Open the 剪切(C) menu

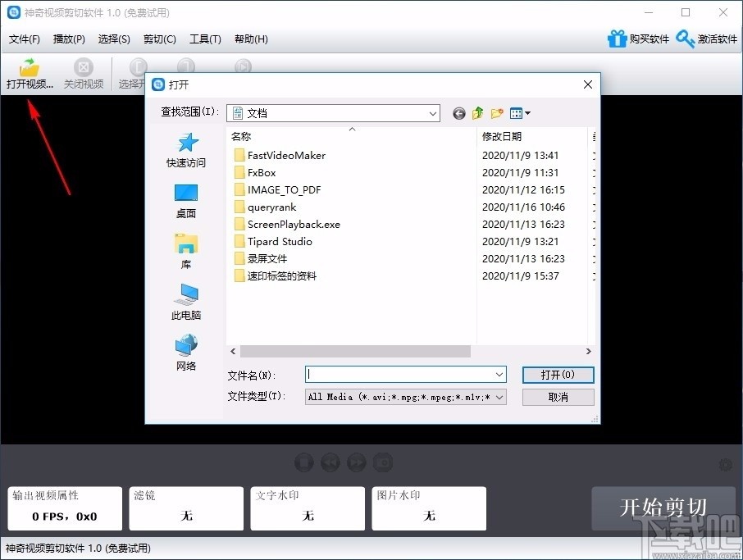pos(159,39)
